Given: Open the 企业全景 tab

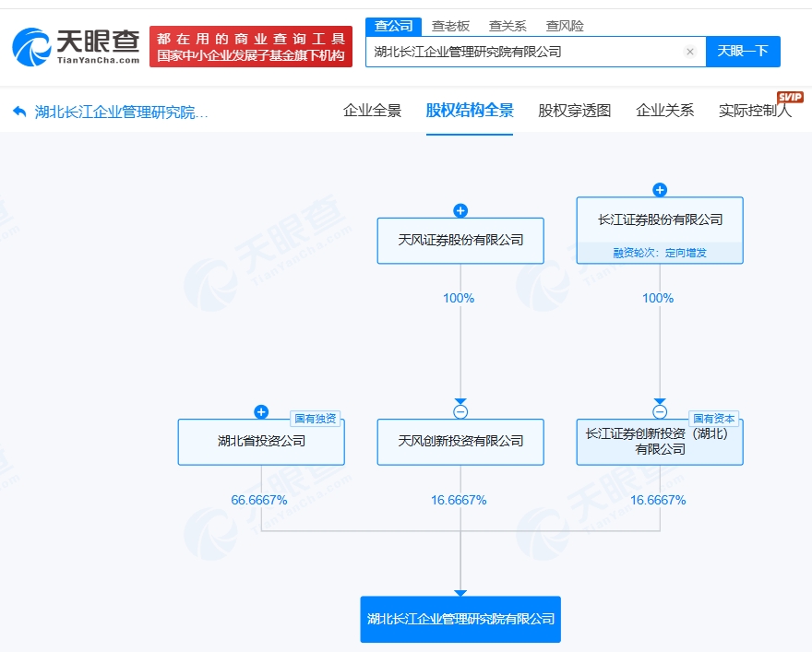Looking at the screenshot, I should [372, 111].
